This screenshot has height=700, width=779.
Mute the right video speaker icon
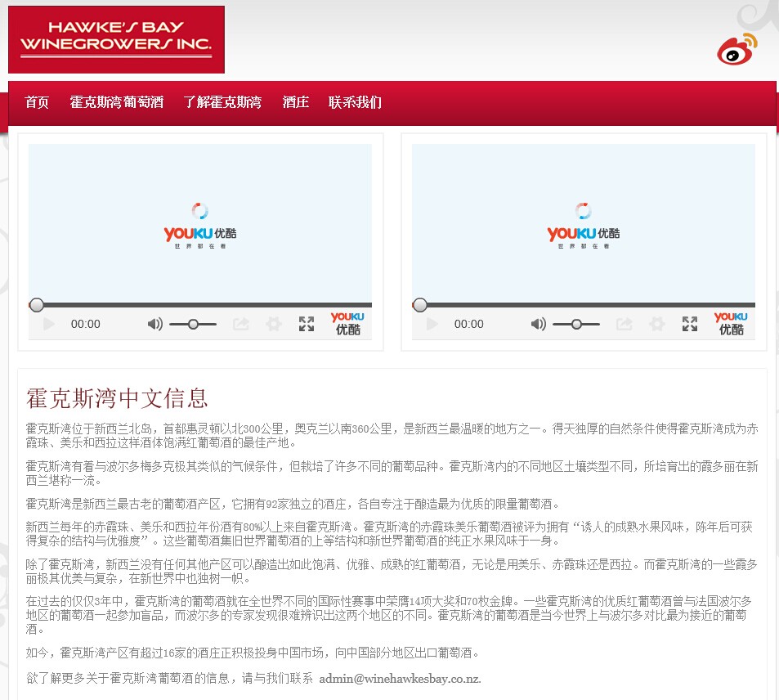(538, 325)
